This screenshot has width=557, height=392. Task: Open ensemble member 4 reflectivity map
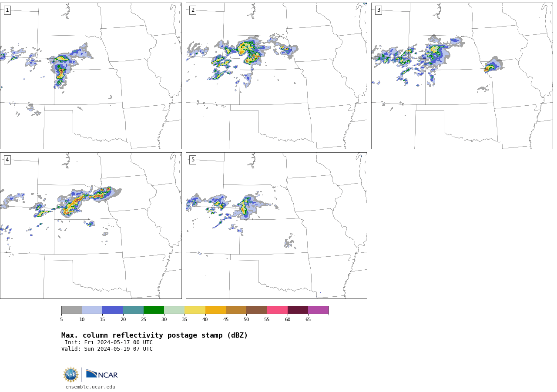pos(91,225)
